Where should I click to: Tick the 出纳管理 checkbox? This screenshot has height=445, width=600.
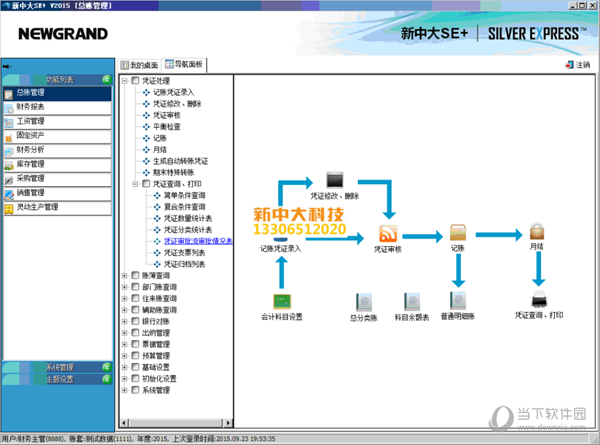pyautogui.click(x=135, y=333)
